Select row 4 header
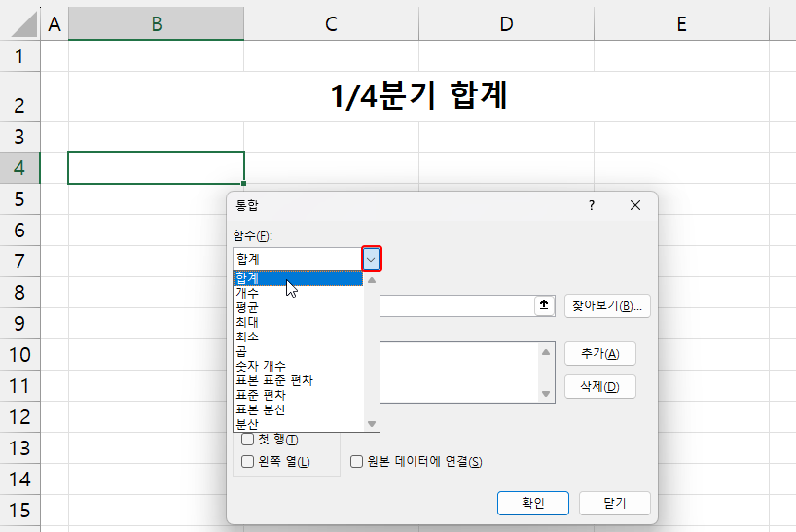796x532 pixels. [x=19, y=168]
